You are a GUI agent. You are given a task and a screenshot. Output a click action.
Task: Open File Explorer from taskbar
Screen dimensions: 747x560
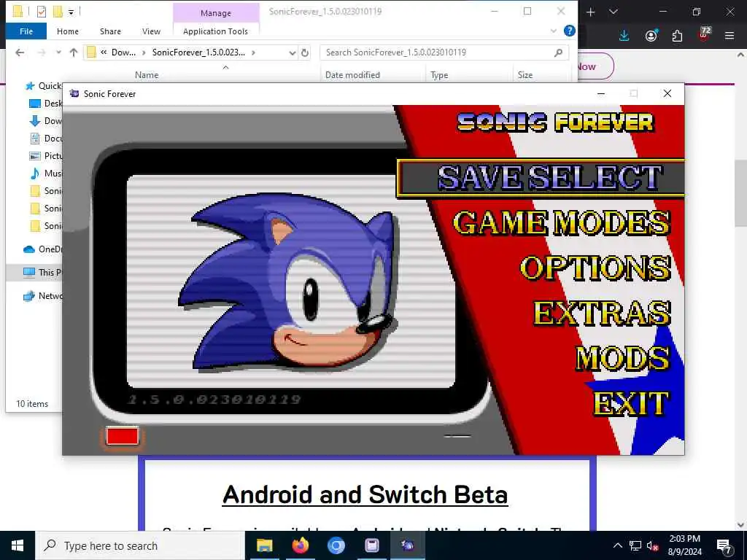(264, 545)
